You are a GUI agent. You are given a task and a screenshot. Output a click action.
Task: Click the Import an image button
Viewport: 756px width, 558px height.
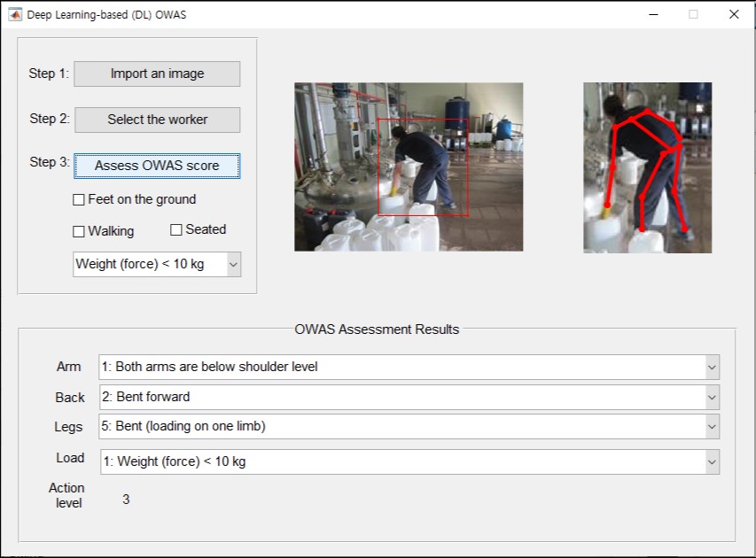click(157, 74)
